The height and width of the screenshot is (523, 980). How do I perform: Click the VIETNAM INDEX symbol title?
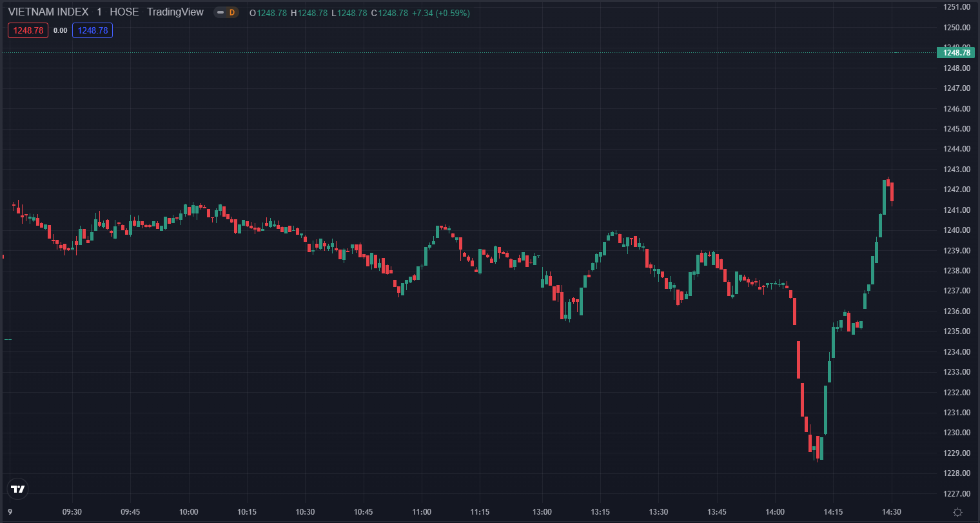[x=48, y=12]
